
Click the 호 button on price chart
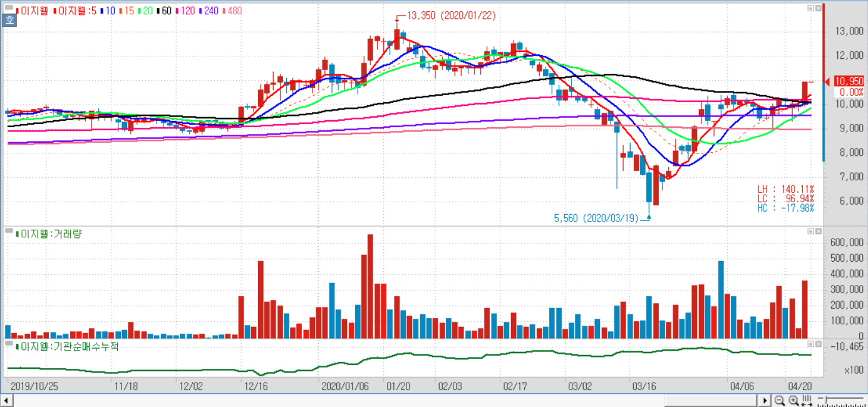[x=9, y=19]
